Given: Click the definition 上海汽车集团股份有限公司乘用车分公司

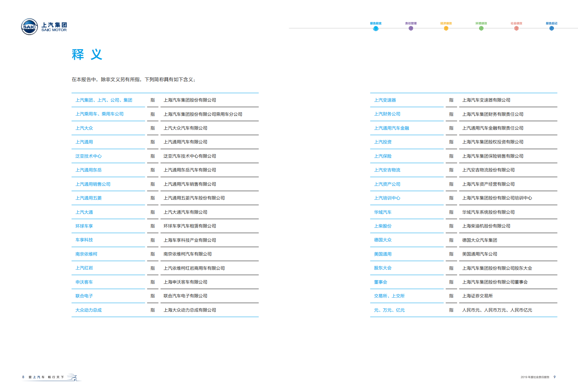Looking at the screenshot, I should (203, 114).
